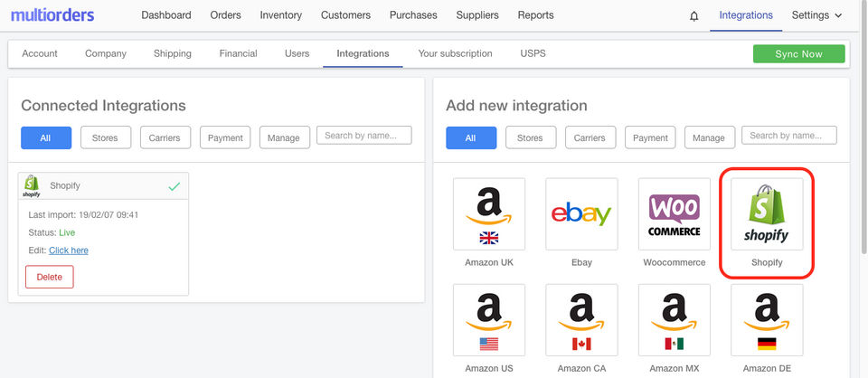
Task: Open the Orders menu
Action: pos(225,15)
